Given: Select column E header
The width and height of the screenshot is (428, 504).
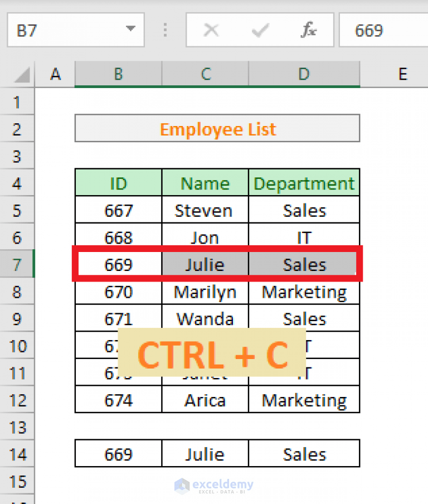Looking at the screenshot, I should pos(402,74).
